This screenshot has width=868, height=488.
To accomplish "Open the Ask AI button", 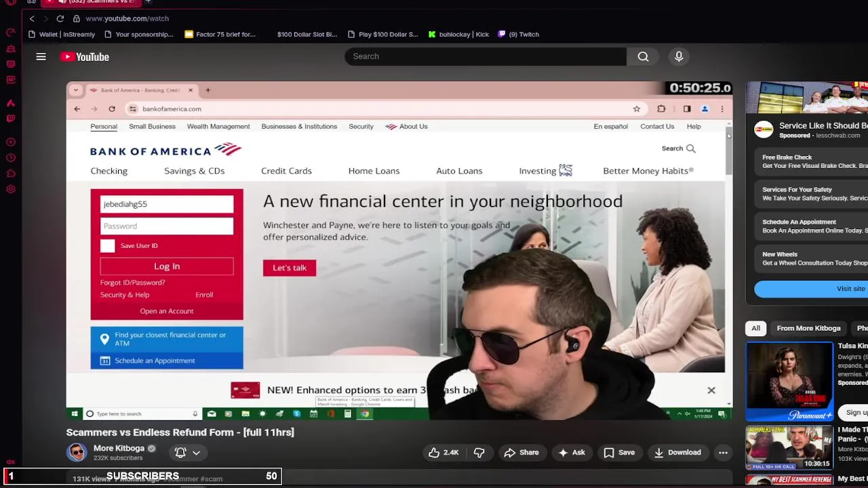I will 570,453.
